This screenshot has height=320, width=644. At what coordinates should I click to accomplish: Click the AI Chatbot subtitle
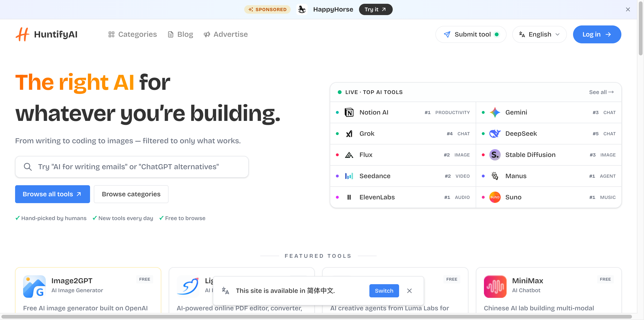tap(526, 290)
